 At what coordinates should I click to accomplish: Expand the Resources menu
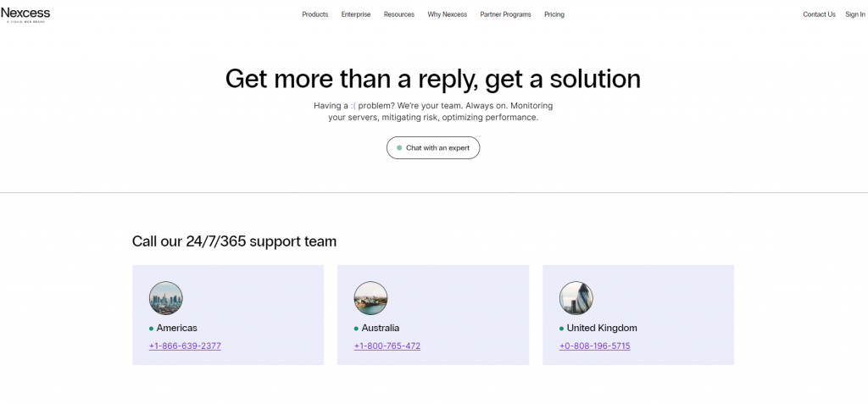coord(399,14)
